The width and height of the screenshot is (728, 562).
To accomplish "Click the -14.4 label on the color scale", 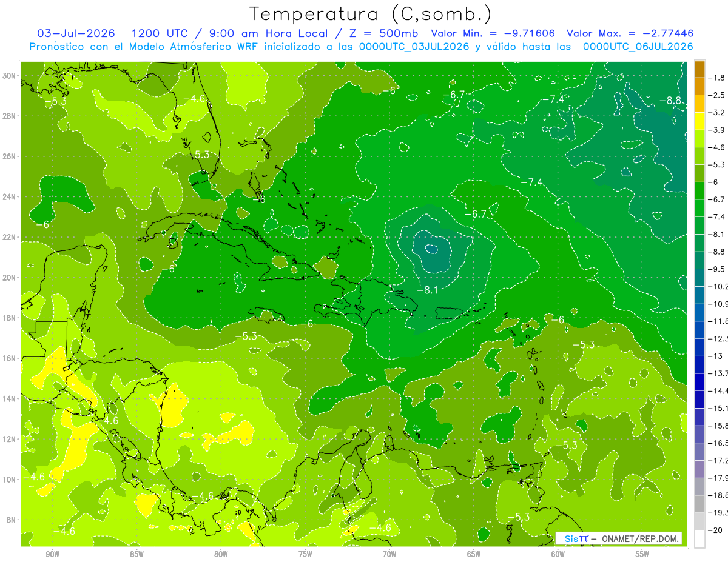I will [718, 390].
